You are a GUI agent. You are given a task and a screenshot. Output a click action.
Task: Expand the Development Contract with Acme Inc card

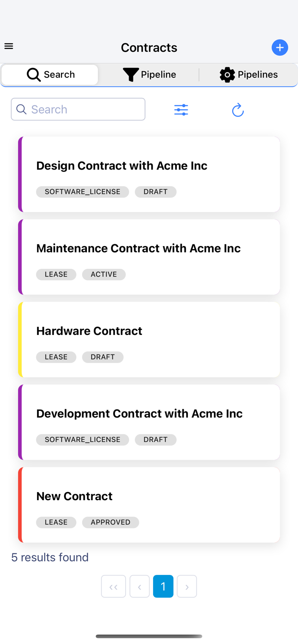click(149, 422)
